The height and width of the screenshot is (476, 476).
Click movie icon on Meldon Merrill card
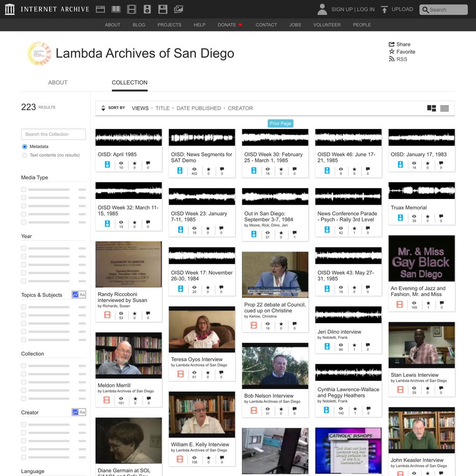tap(107, 400)
